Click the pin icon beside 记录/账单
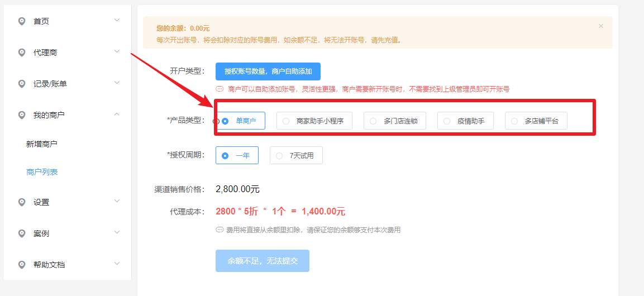Viewport: 644px width, 296px height. (x=22, y=84)
